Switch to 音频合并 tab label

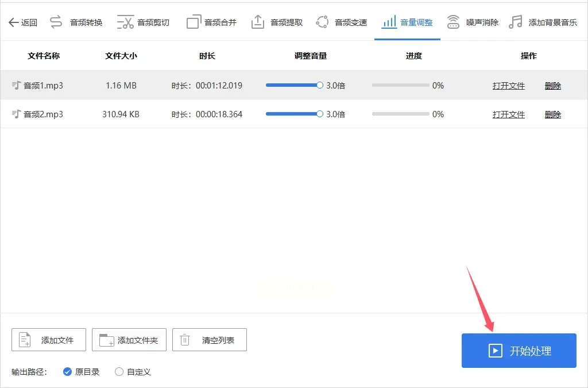tap(220, 22)
